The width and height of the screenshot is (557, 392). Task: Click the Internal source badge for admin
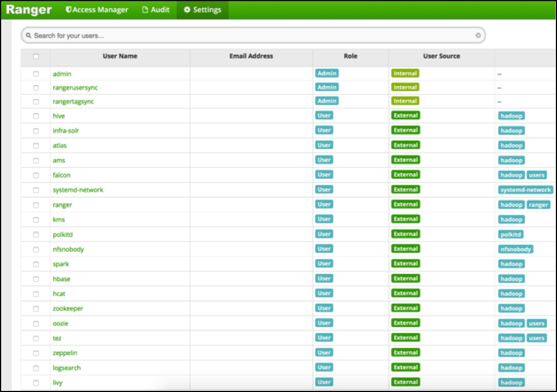(405, 74)
